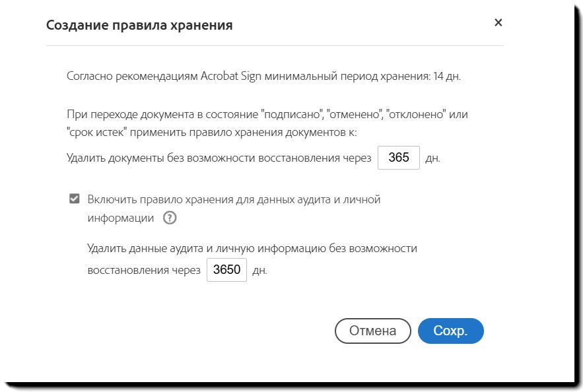Click the Включить правило хранения checkbox label
Image resolution: width=583 pixels, height=392 pixels.
[x=234, y=199]
